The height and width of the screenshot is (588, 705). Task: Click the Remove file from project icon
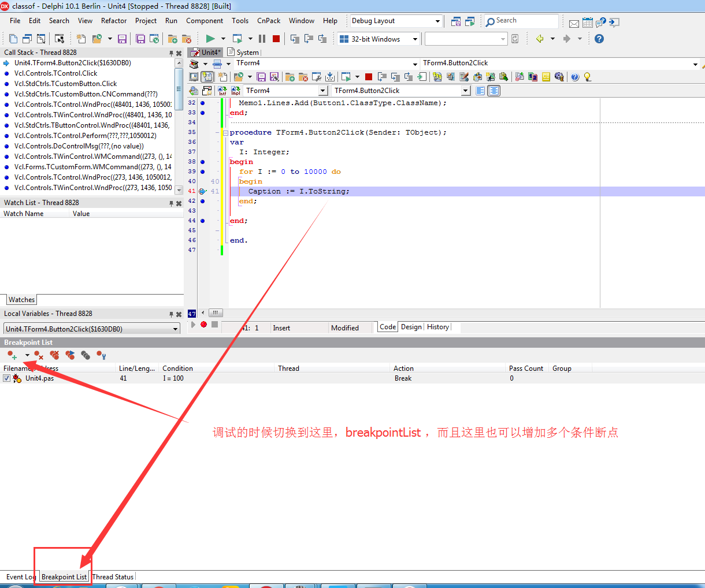point(186,39)
